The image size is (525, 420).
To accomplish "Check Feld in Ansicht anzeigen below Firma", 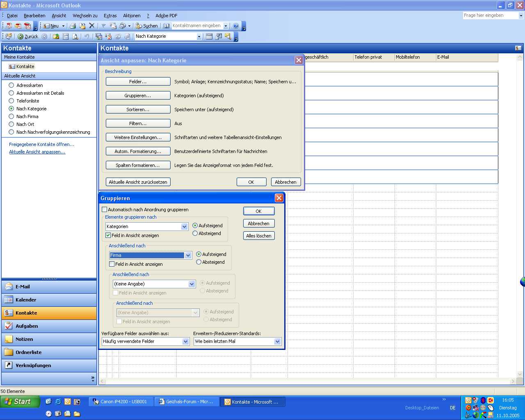I will pos(112,264).
